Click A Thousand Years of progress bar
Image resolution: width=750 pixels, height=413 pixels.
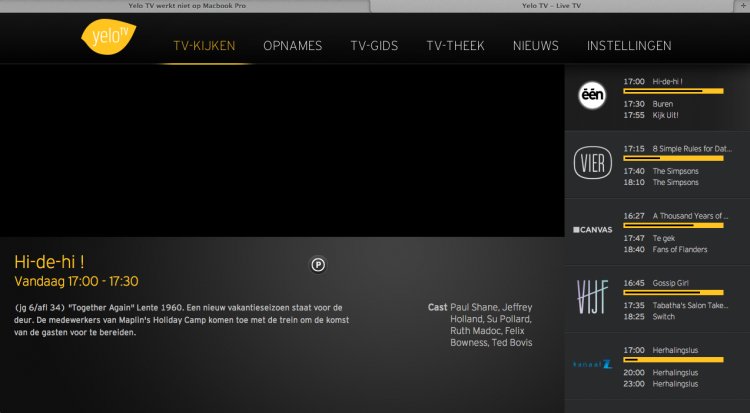[673, 225]
